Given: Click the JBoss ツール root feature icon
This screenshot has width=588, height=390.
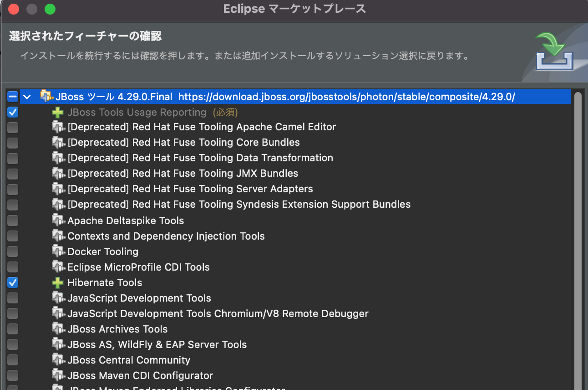Looking at the screenshot, I should (46, 96).
